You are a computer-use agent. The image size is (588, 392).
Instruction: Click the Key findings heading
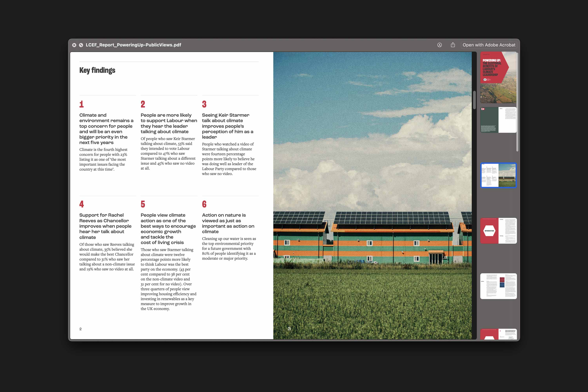coord(97,71)
